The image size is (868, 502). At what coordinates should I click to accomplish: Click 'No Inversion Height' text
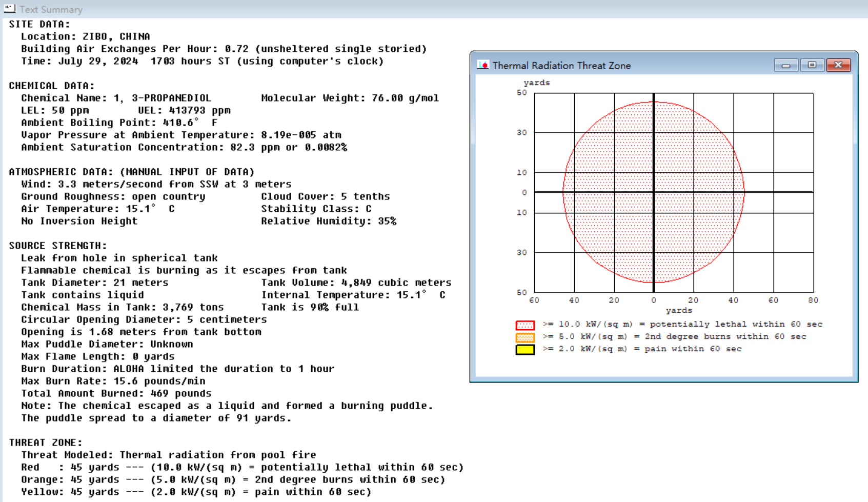click(79, 221)
